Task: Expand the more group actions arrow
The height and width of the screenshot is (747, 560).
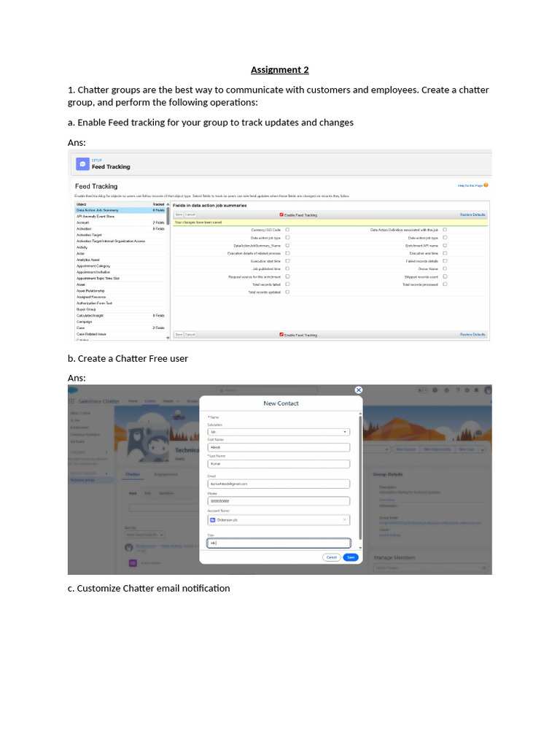Action: (483, 449)
